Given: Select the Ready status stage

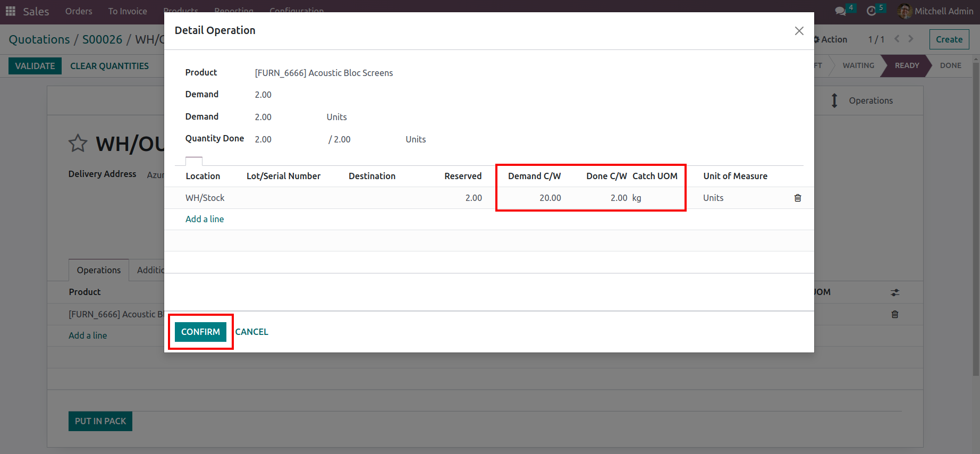Looking at the screenshot, I should tap(907, 65).
